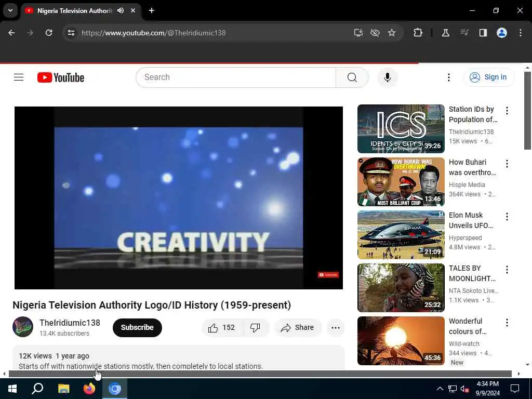This screenshot has width=532, height=399.
Task: Close the Nigeria Television Authority tab
Action: point(133,10)
